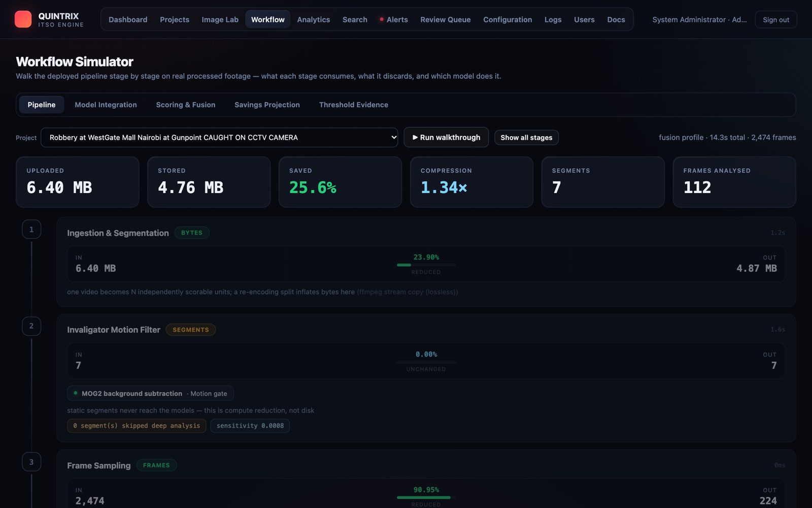The image size is (812, 508).
Task: Go to Projects page
Action: click(175, 19)
